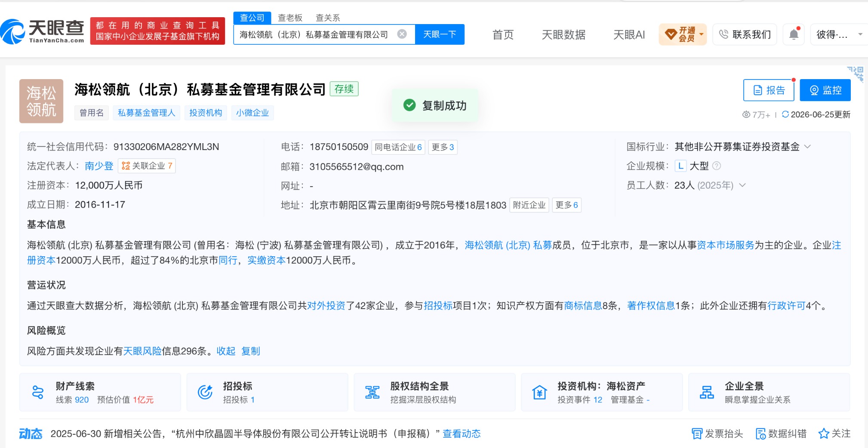Viewport: 868px width, 448px height.
Task: Clear the search box with the X icon
Action: (402, 34)
